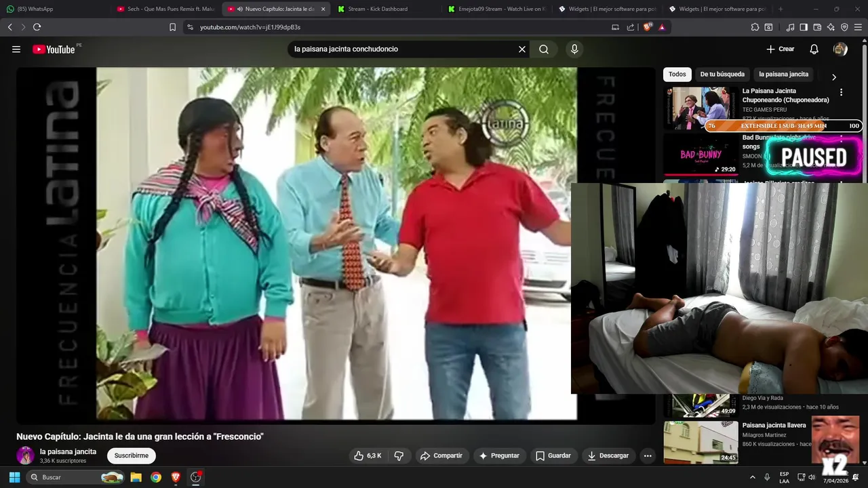Viewport: 868px width, 488px height.
Task: Open the 49:09 video thumbnail by Diego Via y Rada
Action: (x=701, y=405)
